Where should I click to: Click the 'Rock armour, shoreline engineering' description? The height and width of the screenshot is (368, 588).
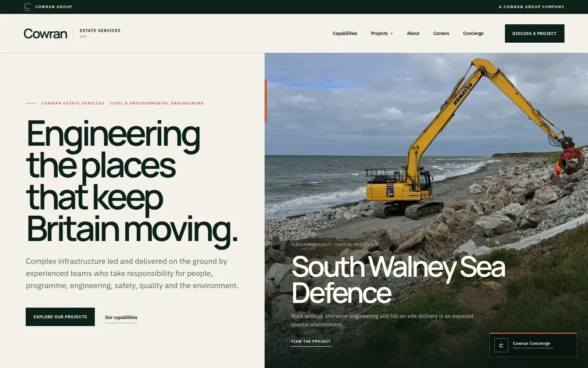coord(382,320)
